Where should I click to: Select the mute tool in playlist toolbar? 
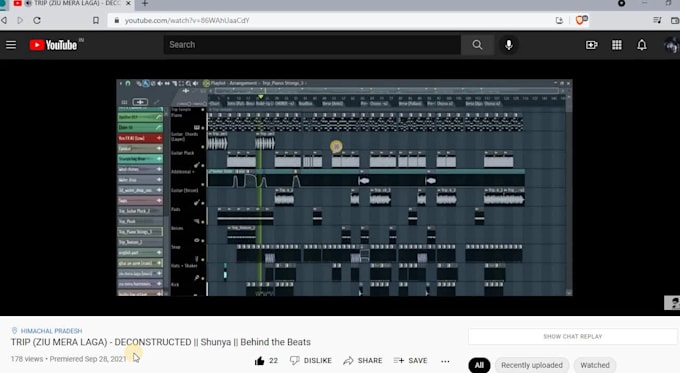[160, 83]
